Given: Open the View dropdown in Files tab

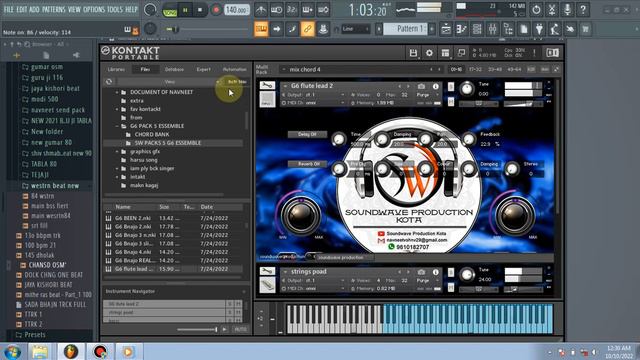Looking at the screenshot, I should (x=170, y=82).
